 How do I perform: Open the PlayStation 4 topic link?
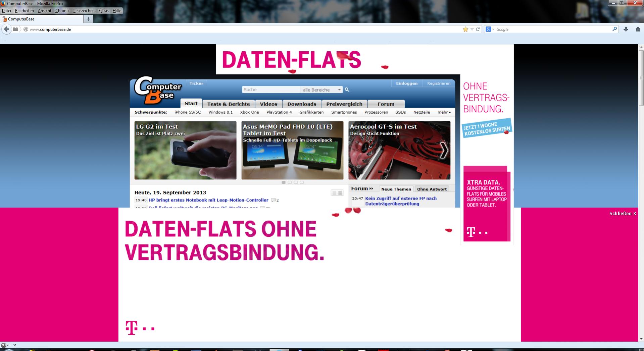[x=279, y=112]
